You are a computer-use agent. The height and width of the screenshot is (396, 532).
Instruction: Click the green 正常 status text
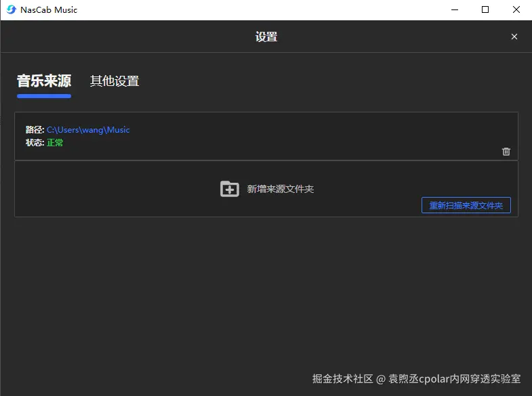click(55, 143)
